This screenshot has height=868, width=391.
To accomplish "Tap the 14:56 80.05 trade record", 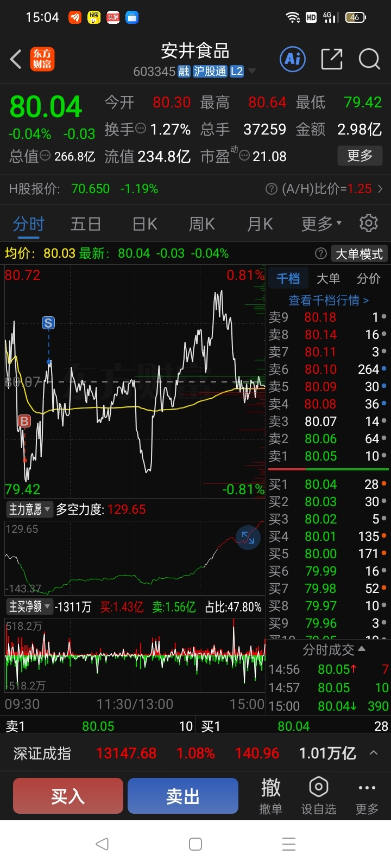I will tap(329, 669).
